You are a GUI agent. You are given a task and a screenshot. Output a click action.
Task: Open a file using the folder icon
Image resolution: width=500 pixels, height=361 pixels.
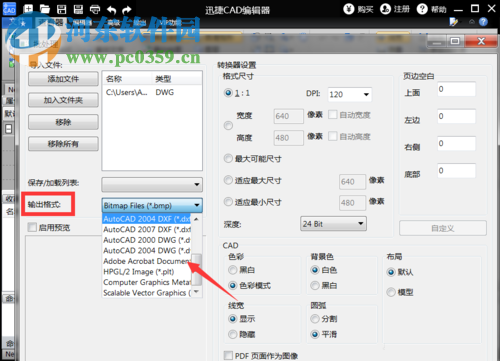point(45,9)
